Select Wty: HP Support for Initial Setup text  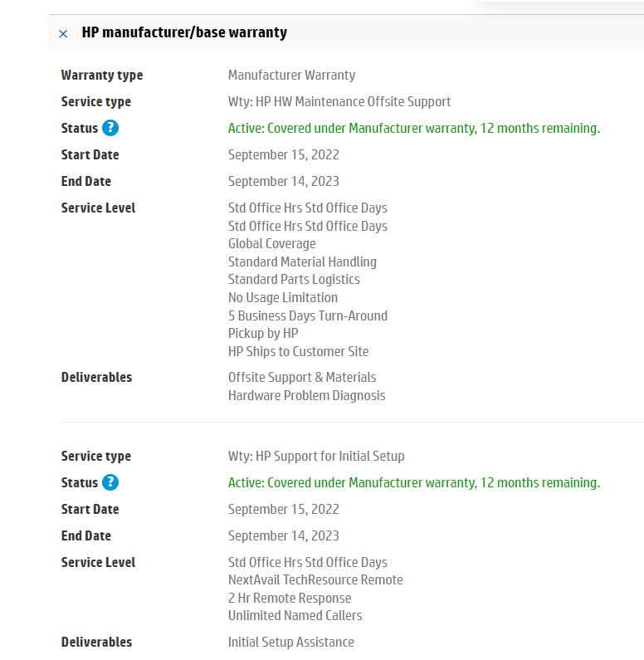point(316,456)
